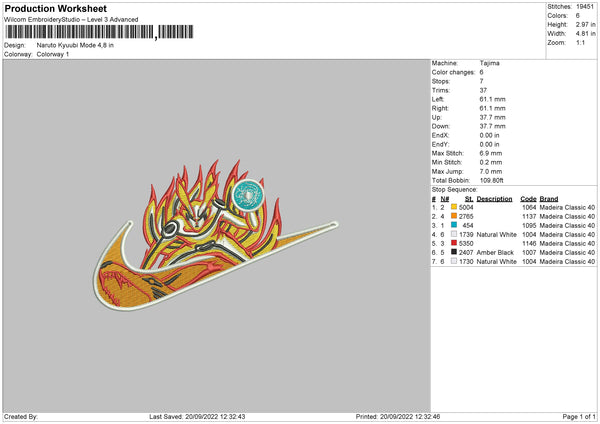Screen dimensions: 600x424
Task: Click the black thread swatch beside 2407
Action: point(454,252)
